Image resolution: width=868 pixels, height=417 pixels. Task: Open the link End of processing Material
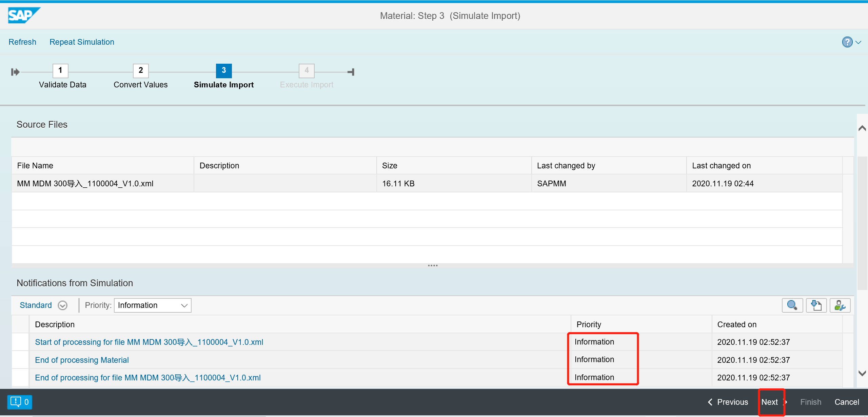82,360
